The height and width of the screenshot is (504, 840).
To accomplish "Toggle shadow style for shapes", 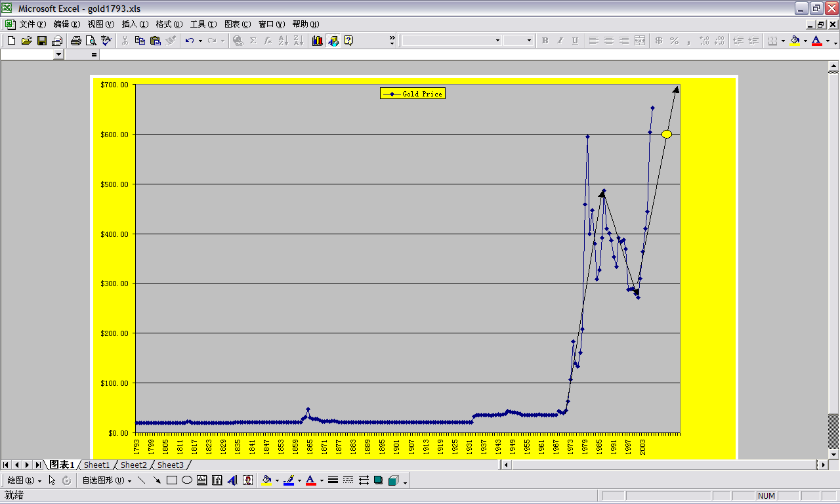I will (x=377, y=480).
